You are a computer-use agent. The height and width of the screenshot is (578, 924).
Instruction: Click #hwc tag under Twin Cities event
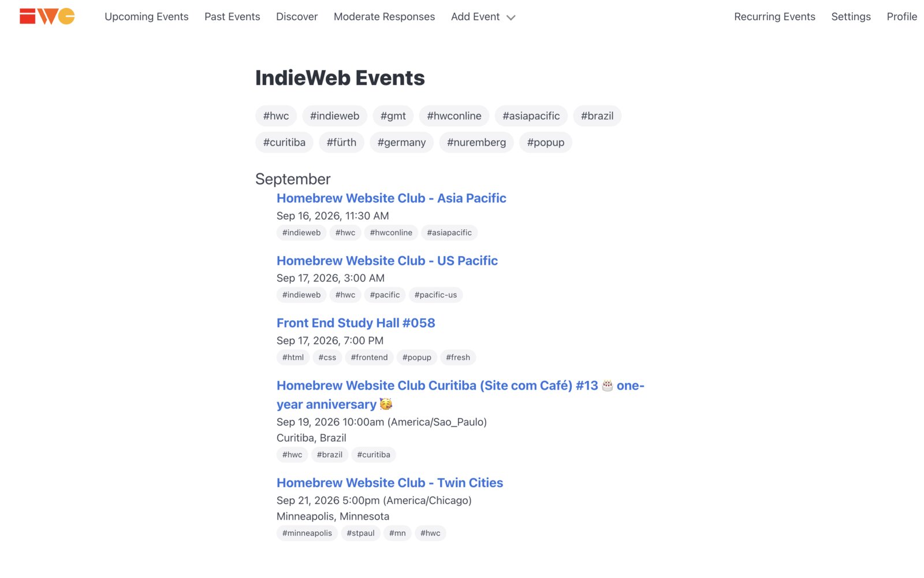[430, 533]
